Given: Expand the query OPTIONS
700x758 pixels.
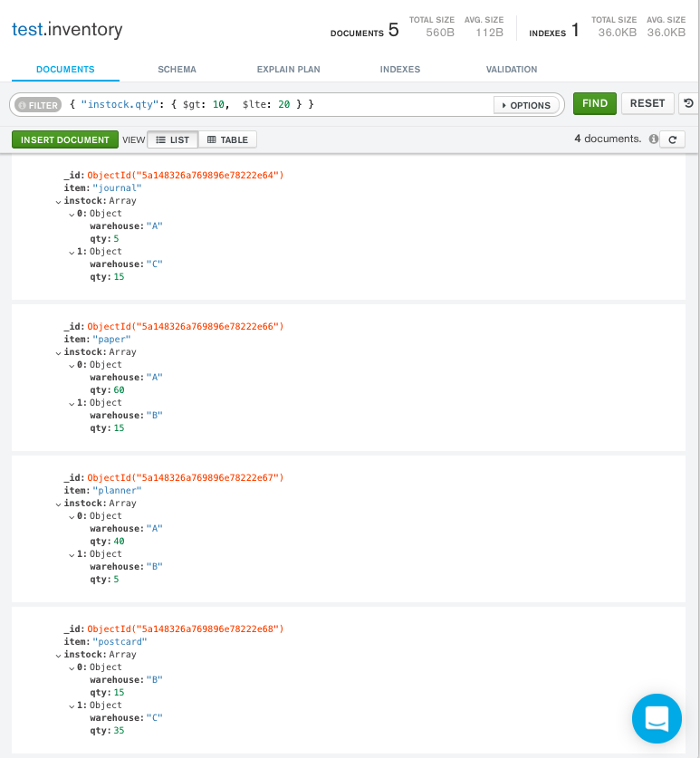Looking at the screenshot, I should [x=525, y=105].
